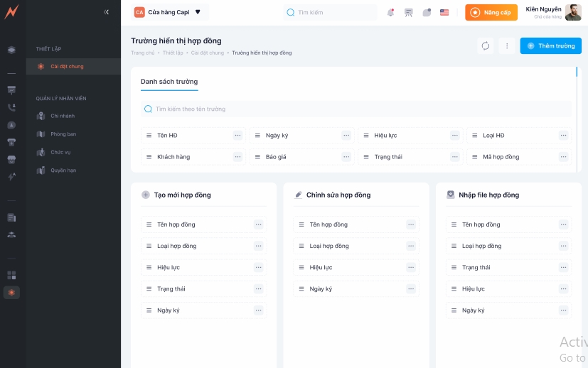Click the US flag language icon
This screenshot has height=368, width=588.
(x=444, y=12)
